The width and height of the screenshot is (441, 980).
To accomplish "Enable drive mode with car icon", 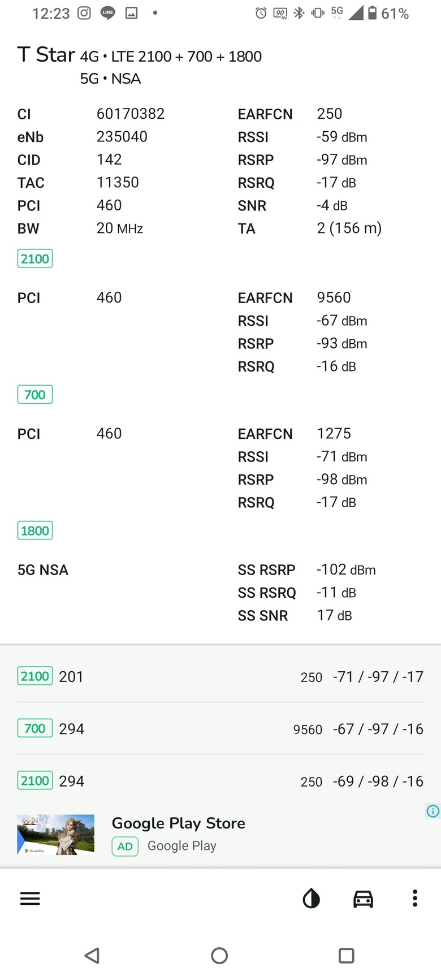I will point(363,898).
